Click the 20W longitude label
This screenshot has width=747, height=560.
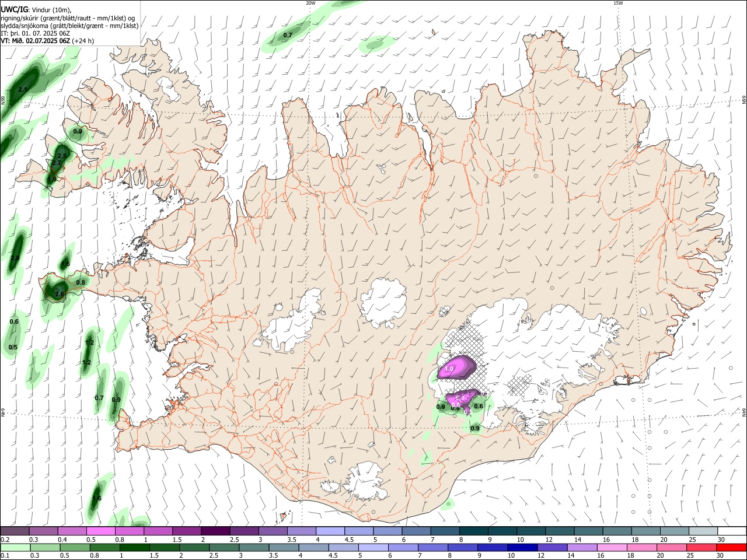pos(310,3)
